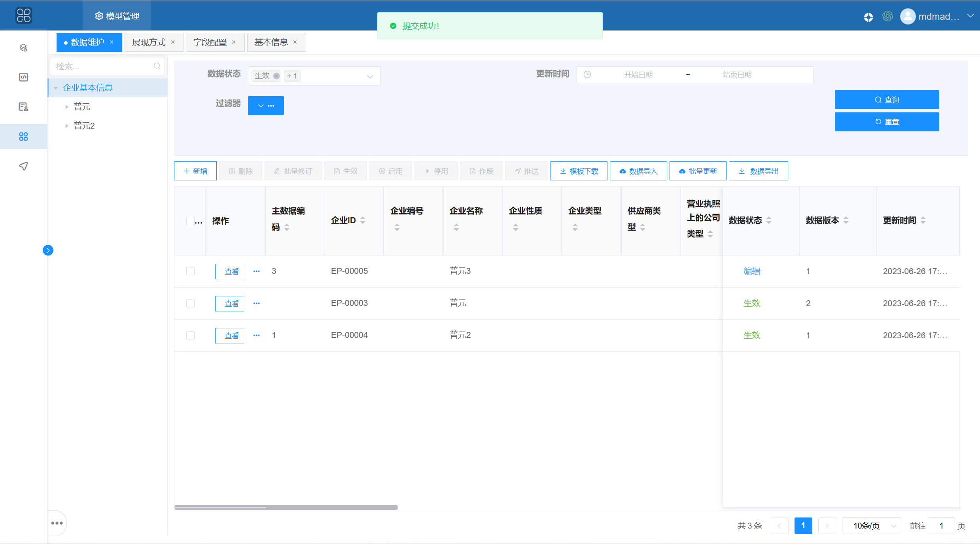
Task: Open the 模型管理 top menu
Action: point(117,16)
